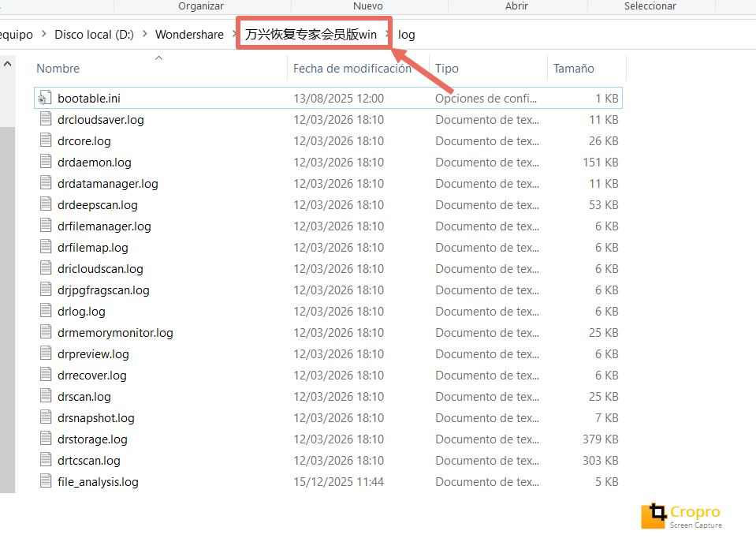Image resolution: width=756 pixels, height=542 pixels.
Task: Click the 26 KB size cell
Action: click(x=604, y=141)
